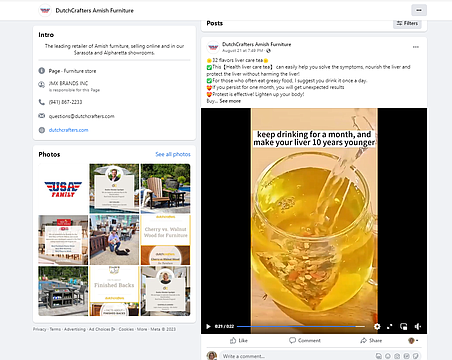Click the questions@dutchcrafters.com email
This screenshot has width=452, height=360.
pos(82,116)
